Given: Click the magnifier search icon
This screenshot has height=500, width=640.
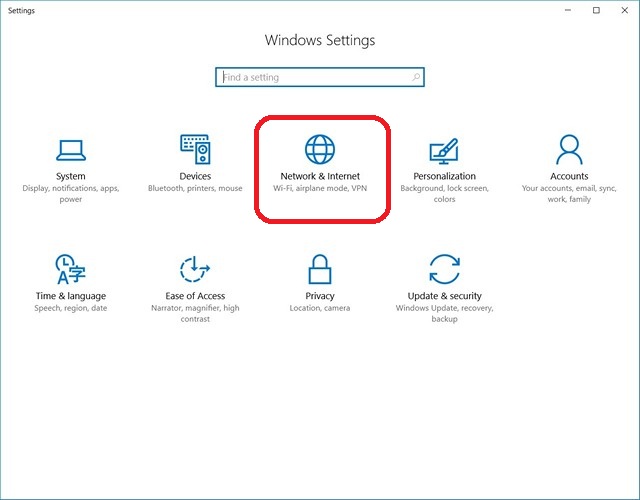Looking at the screenshot, I should (x=416, y=77).
